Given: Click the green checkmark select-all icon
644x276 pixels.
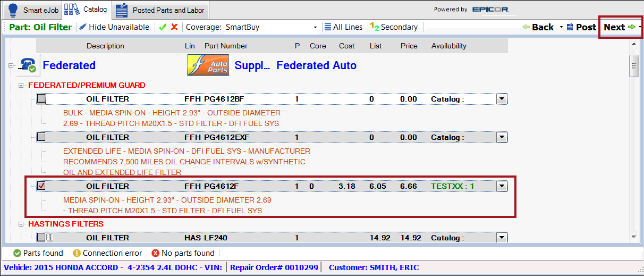Looking at the screenshot, I should point(163,27).
